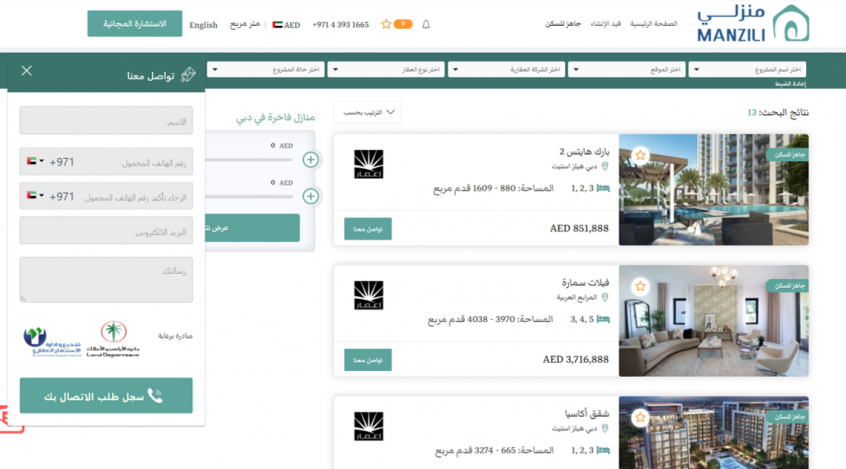The height and width of the screenshot is (469, 846).
Task: Focus رسالتك message textarea
Action: pos(106,280)
